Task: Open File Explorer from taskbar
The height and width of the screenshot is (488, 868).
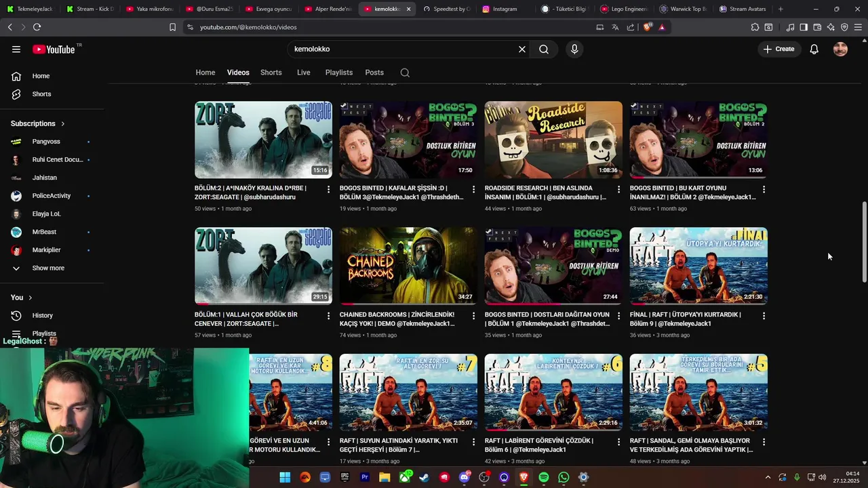Action: click(384, 477)
